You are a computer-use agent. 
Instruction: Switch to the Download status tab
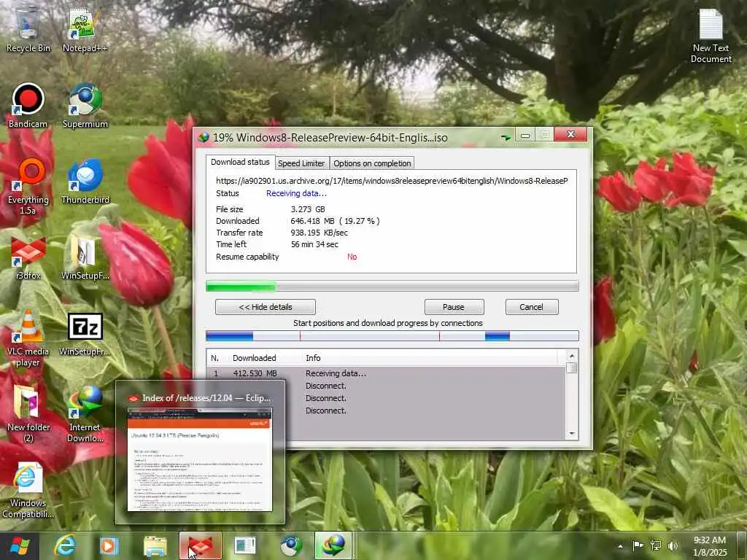tap(240, 162)
